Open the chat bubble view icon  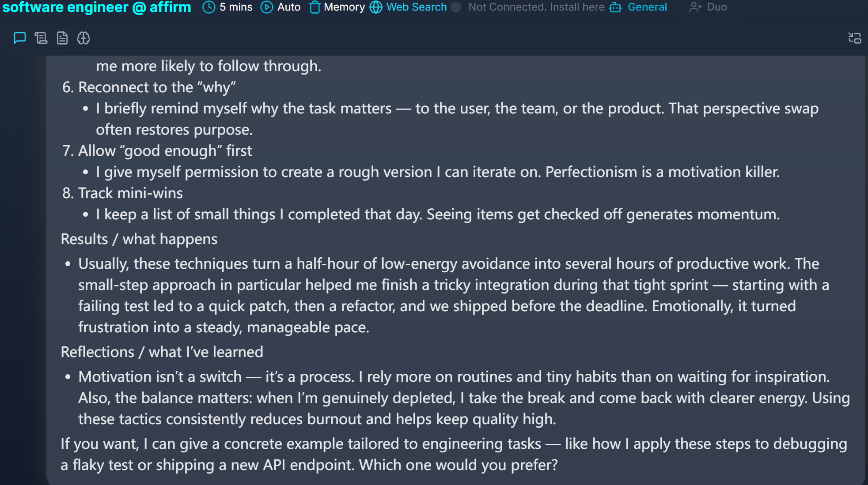[x=20, y=38]
